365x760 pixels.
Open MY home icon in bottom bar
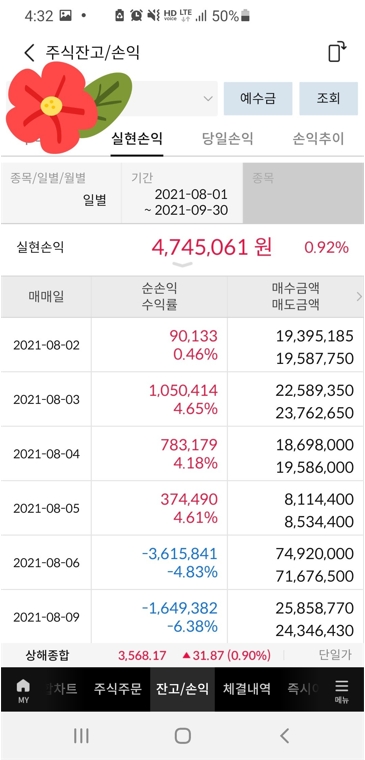(23, 690)
